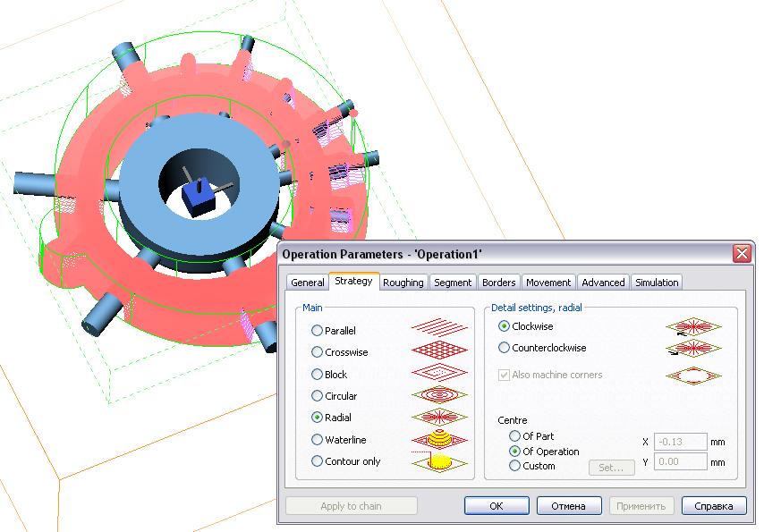764x532 pixels.
Task: Select Custom centre option
Action: (x=514, y=466)
